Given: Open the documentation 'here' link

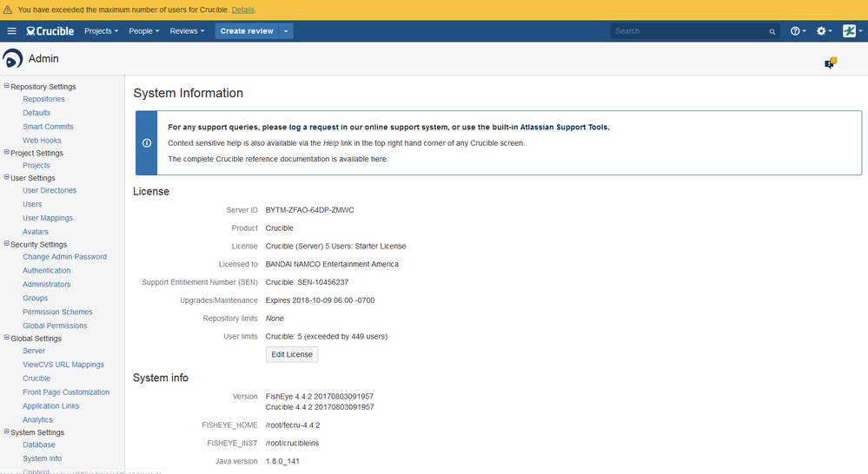Looking at the screenshot, I should [379, 159].
